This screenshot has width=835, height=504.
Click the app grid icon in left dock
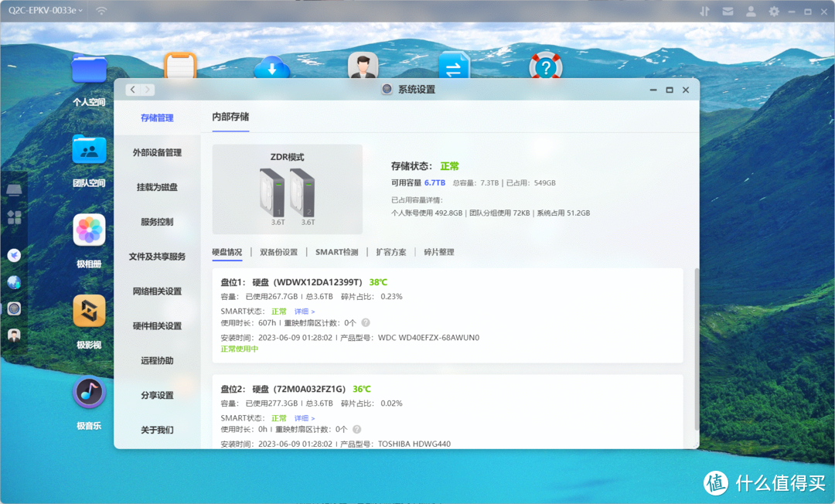coord(15,216)
